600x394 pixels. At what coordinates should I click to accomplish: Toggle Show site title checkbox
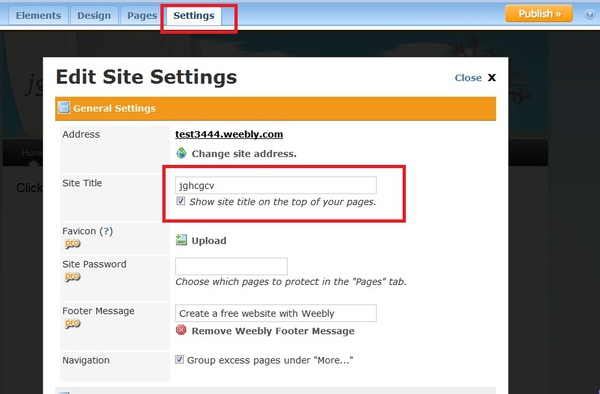pyautogui.click(x=181, y=201)
